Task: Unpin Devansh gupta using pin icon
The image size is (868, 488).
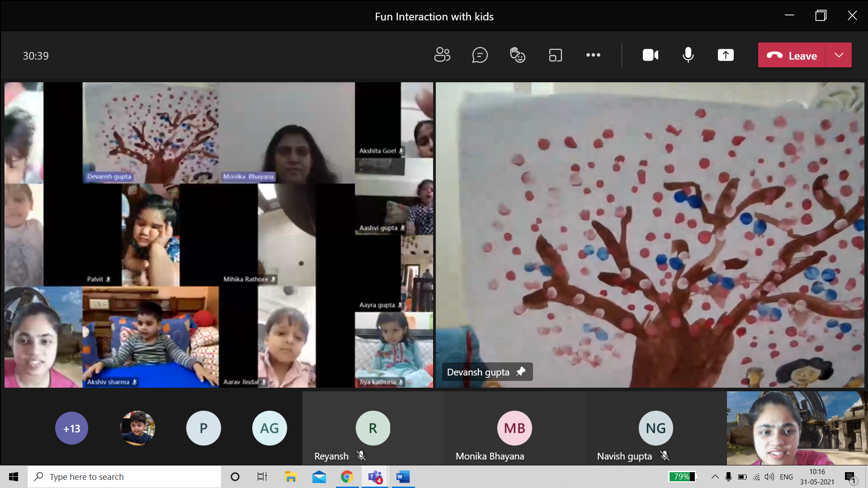Action: (x=521, y=371)
